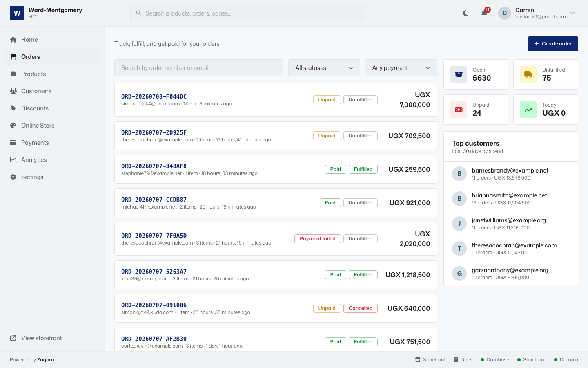The height and width of the screenshot is (368, 588).
Task: Click the footer Docs book icon
Action: (456, 360)
